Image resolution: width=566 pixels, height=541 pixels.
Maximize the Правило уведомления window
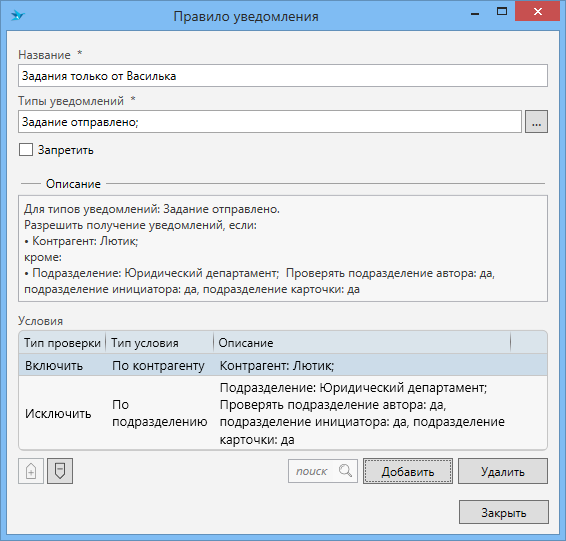tap(502, 12)
